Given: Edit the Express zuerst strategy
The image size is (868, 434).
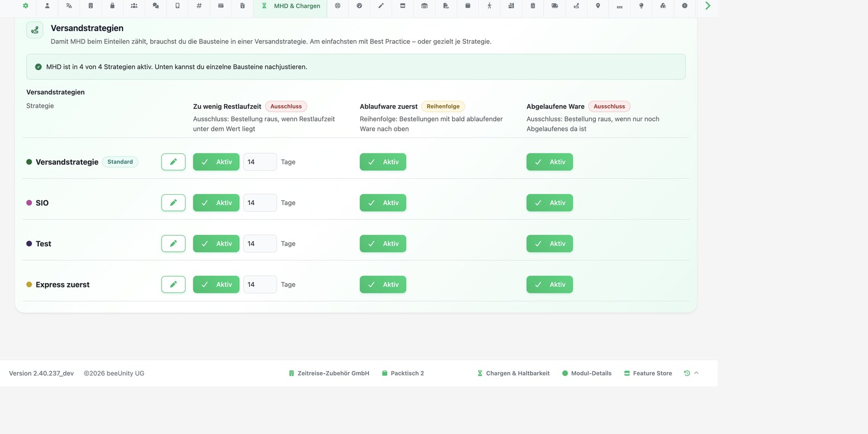Looking at the screenshot, I should pyautogui.click(x=174, y=284).
